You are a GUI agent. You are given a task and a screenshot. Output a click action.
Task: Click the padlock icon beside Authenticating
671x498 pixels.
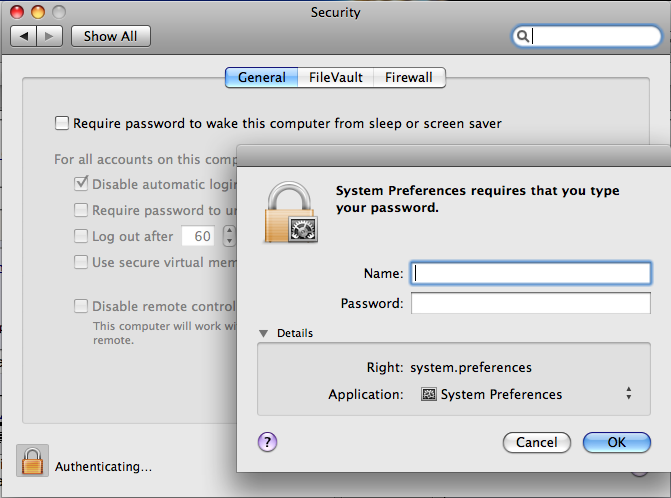click(32, 462)
